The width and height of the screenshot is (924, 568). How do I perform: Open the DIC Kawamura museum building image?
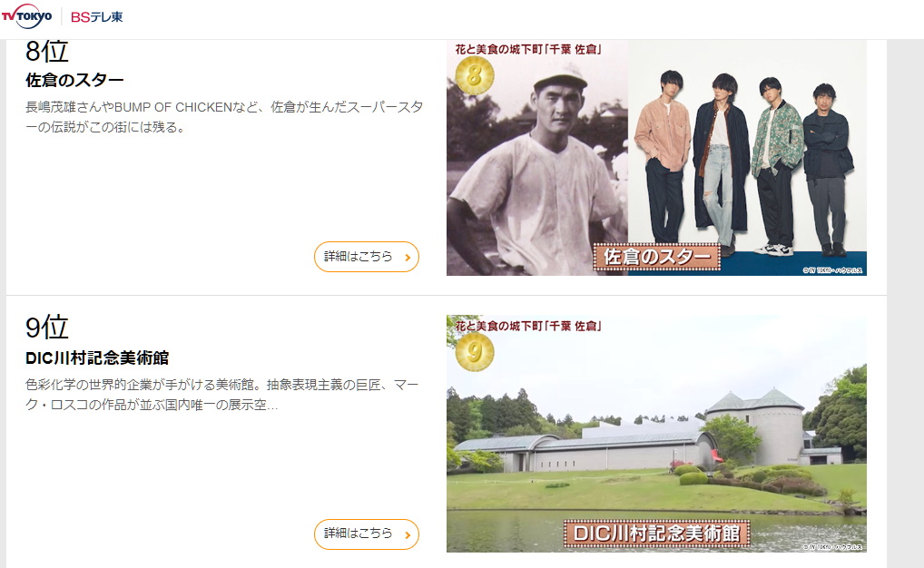[x=656, y=434]
